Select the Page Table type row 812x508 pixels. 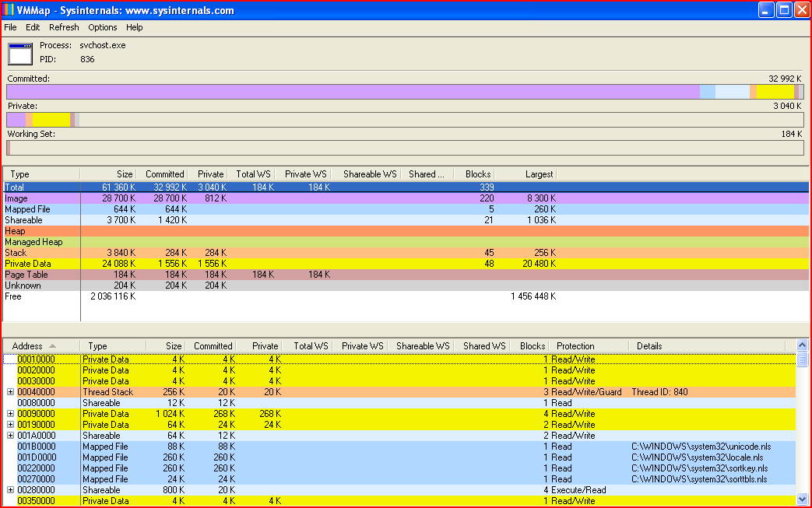coord(406,274)
